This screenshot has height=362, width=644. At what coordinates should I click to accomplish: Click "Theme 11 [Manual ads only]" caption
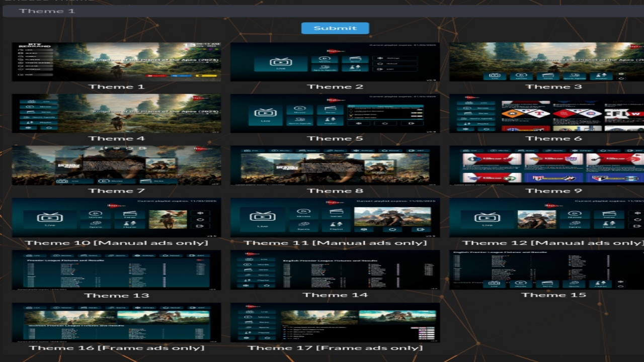tap(335, 243)
